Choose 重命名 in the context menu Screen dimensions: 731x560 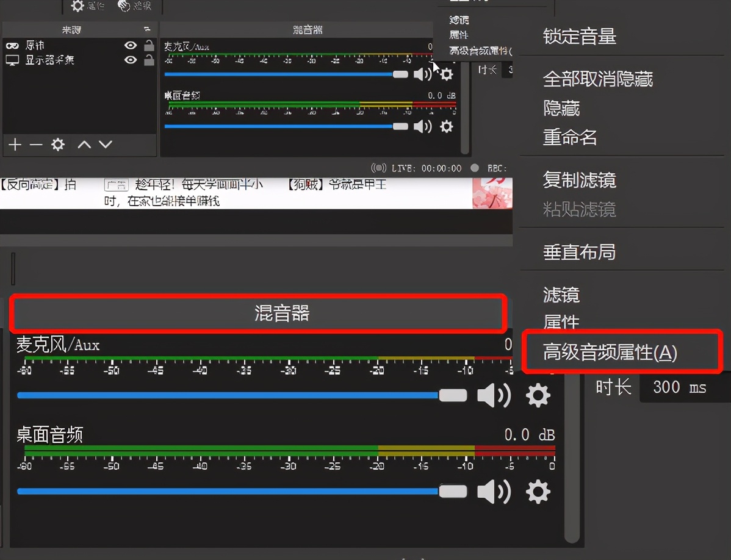click(569, 137)
